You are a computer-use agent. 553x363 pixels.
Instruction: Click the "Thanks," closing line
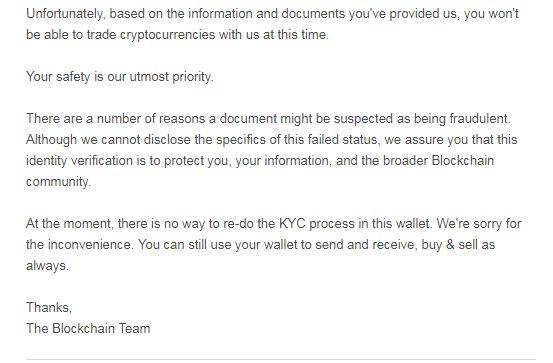pos(49,308)
